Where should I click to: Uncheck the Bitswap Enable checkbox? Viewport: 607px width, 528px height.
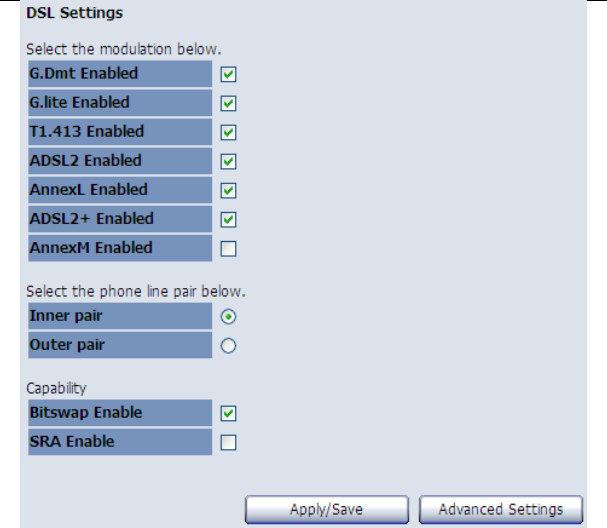click(x=228, y=413)
